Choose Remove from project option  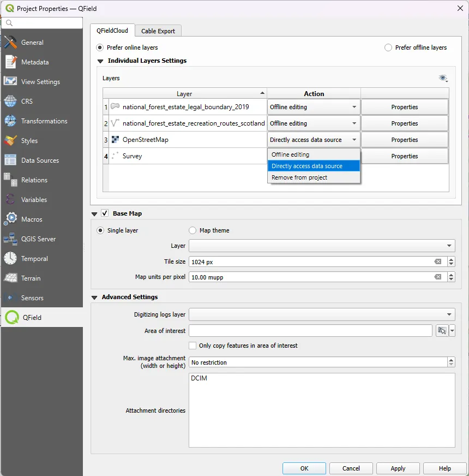[x=314, y=177]
